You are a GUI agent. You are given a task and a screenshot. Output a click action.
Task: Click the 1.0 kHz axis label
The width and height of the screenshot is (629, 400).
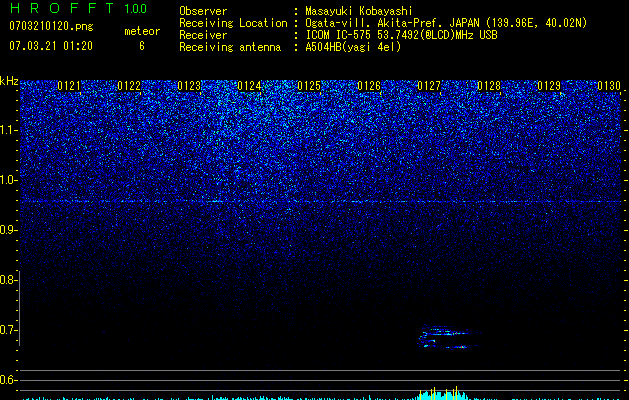coord(8,180)
